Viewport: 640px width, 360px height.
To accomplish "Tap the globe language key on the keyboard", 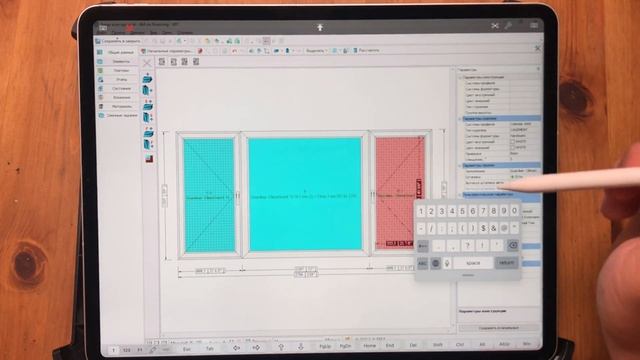I will coord(436,263).
